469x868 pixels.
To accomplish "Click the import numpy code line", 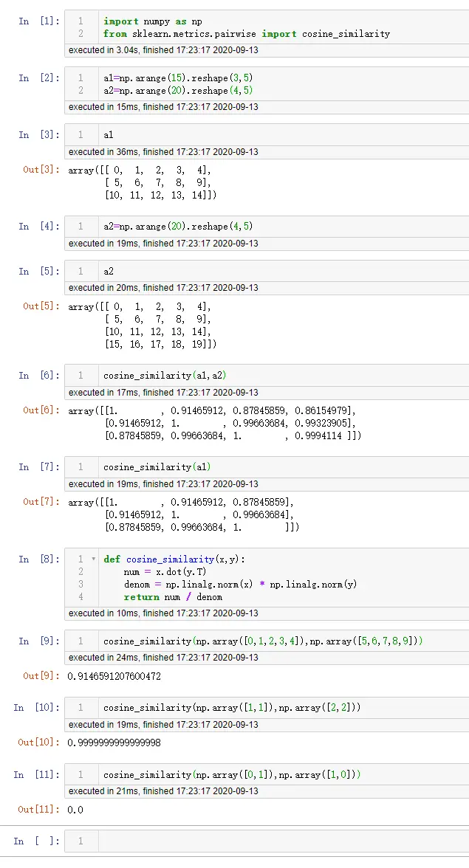I will pyautogui.click(x=153, y=21).
